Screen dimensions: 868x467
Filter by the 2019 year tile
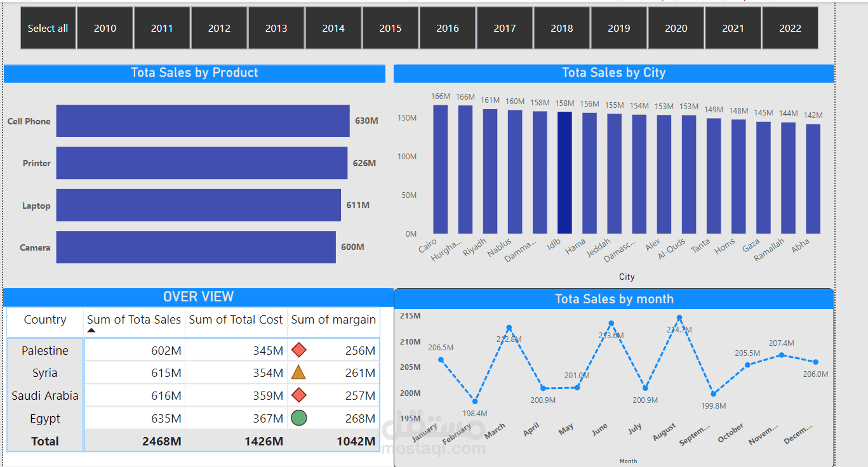tap(619, 28)
